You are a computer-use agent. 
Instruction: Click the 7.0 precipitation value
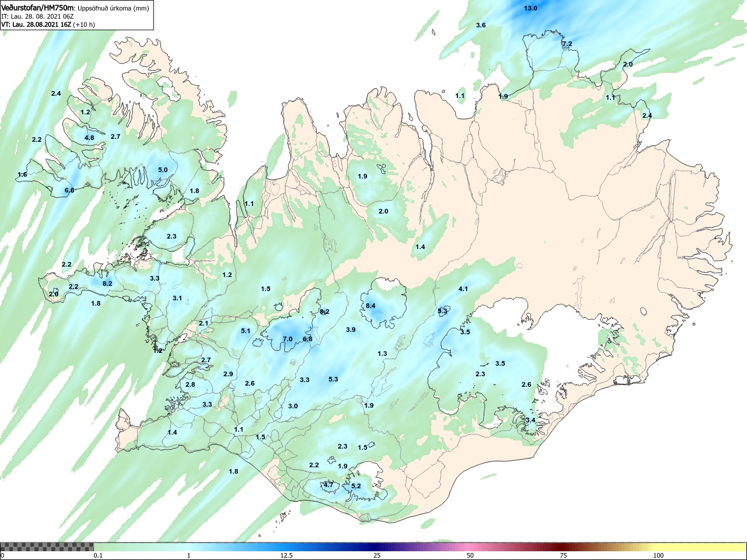pyautogui.click(x=288, y=339)
